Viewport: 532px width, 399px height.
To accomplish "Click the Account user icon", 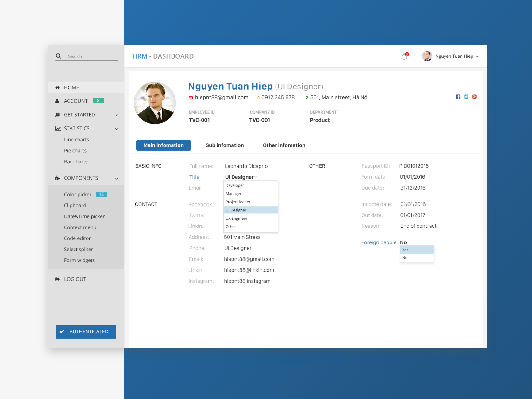I will [x=57, y=101].
